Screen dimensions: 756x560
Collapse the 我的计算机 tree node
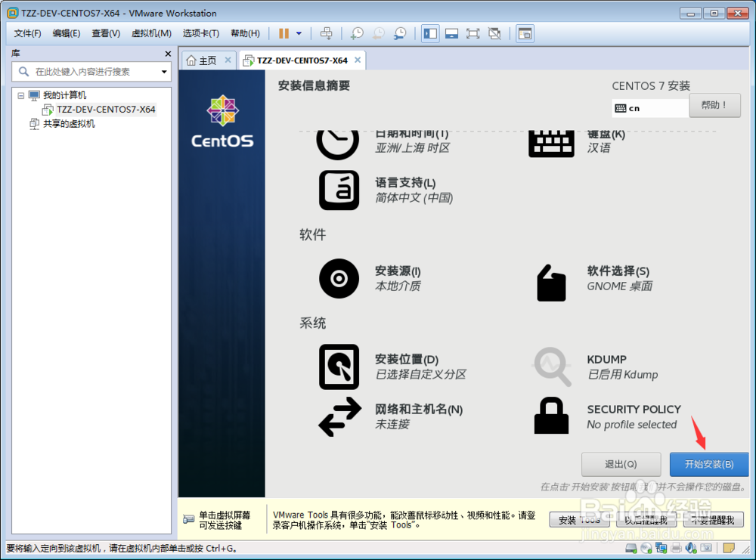[20, 95]
